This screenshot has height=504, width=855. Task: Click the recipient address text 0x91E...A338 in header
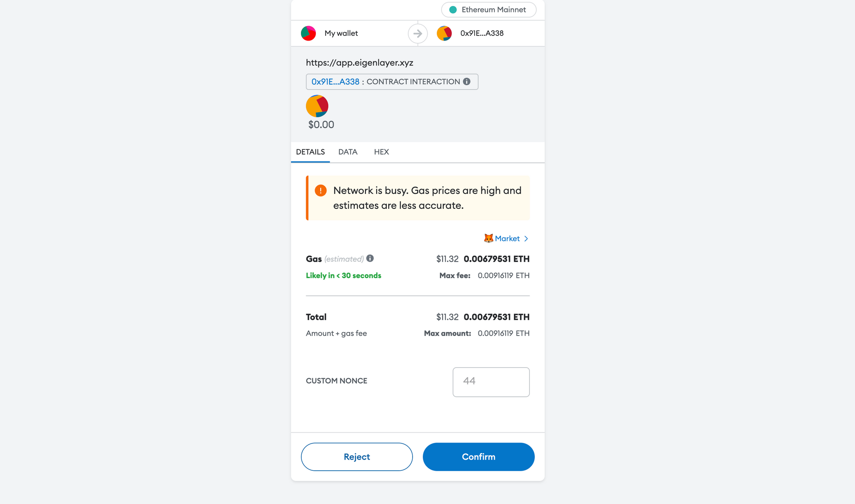click(x=482, y=33)
